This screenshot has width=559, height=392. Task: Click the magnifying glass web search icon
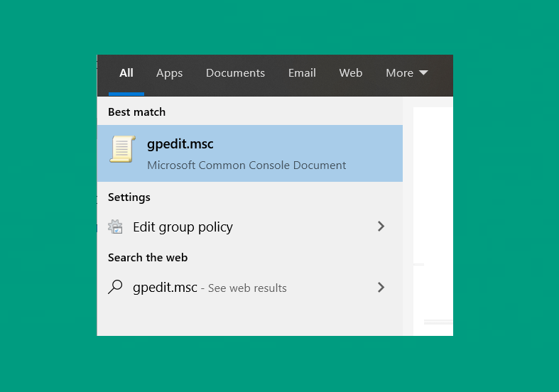coord(115,287)
